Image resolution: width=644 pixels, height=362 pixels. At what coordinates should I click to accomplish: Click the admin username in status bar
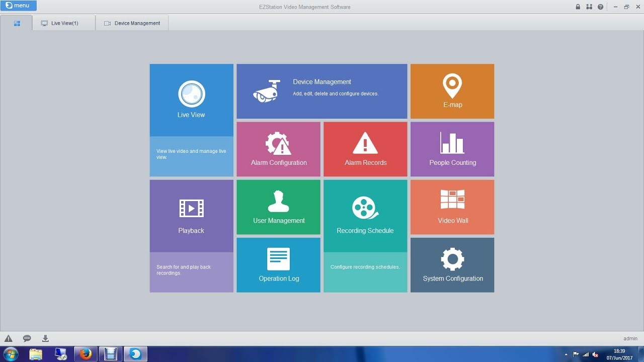(x=630, y=338)
